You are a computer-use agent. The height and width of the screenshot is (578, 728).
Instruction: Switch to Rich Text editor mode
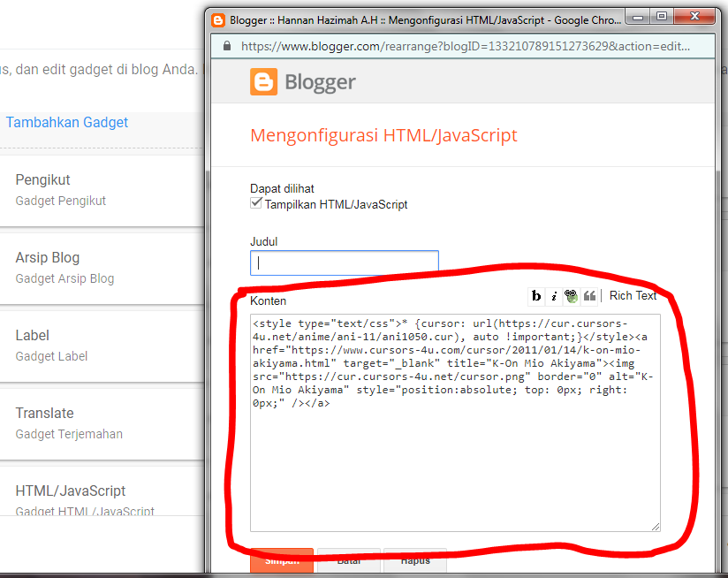click(x=633, y=296)
